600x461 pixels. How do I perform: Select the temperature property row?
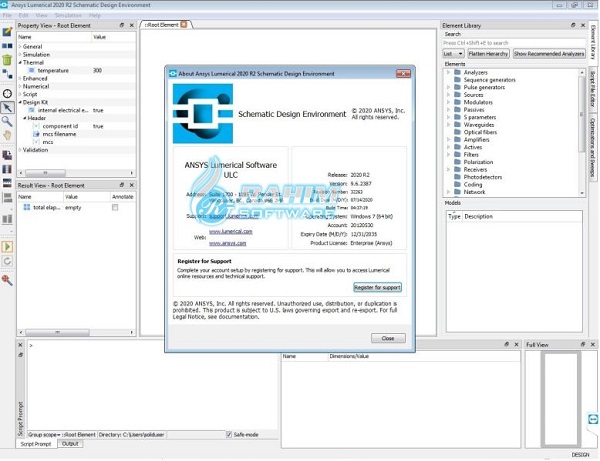click(77, 70)
